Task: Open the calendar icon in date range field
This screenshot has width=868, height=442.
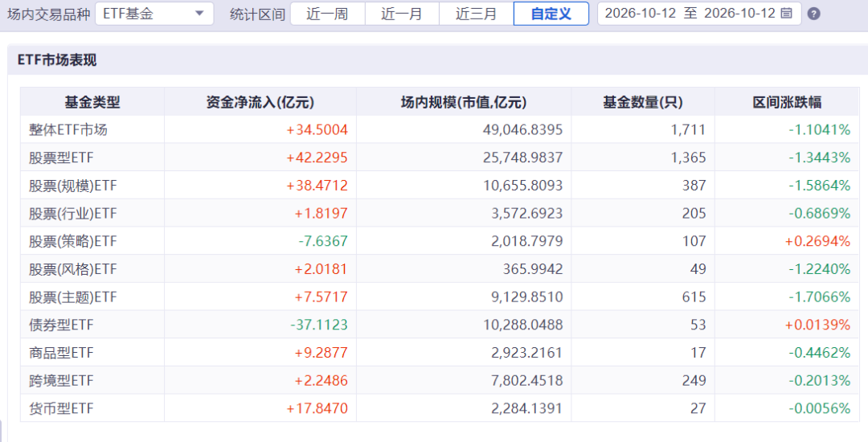Action: tap(786, 14)
